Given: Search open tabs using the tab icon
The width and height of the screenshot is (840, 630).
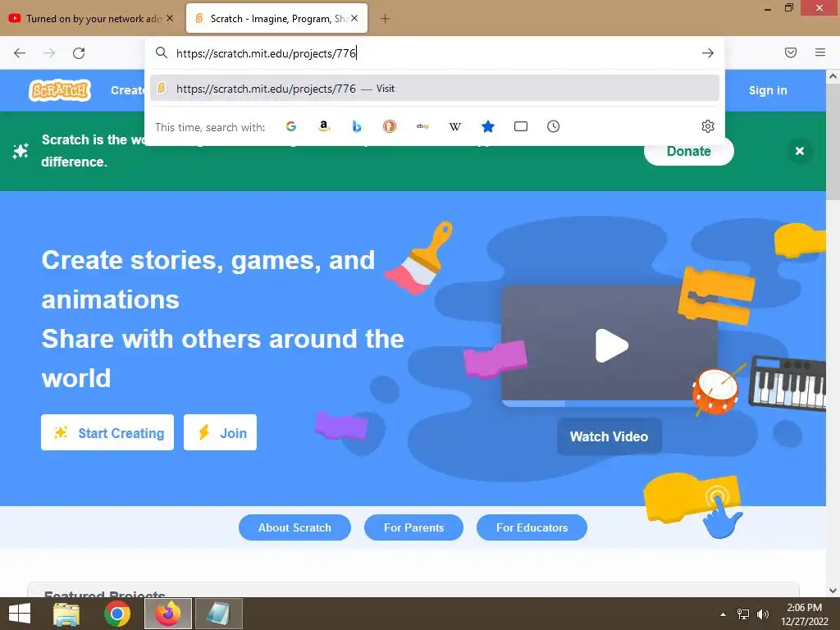Looking at the screenshot, I should point(521,126).
